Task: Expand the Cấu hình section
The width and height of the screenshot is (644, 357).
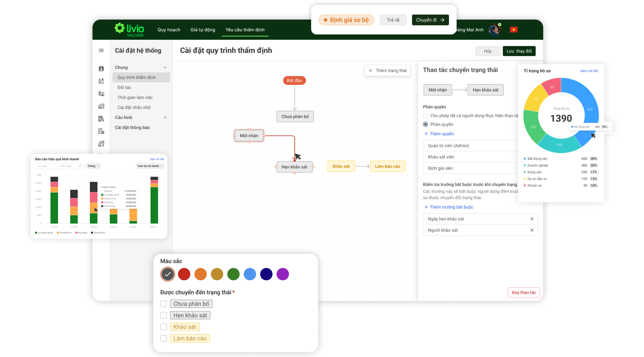Action: pos(165,118)
